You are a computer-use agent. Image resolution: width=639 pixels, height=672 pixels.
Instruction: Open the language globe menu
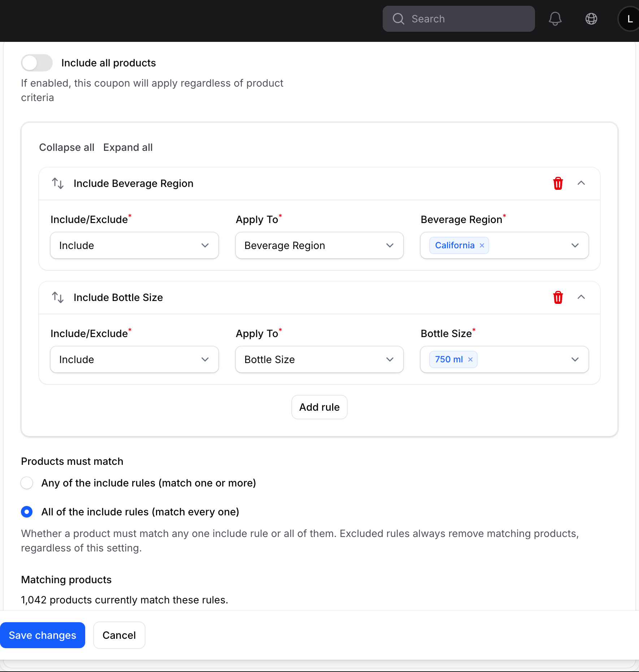click(x=591, y=19)
